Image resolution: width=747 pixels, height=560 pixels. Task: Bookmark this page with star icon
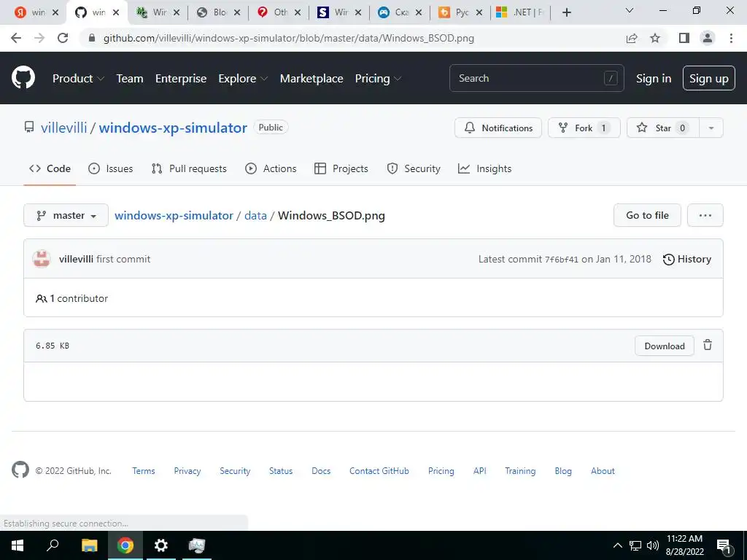[x=655, y=38]
